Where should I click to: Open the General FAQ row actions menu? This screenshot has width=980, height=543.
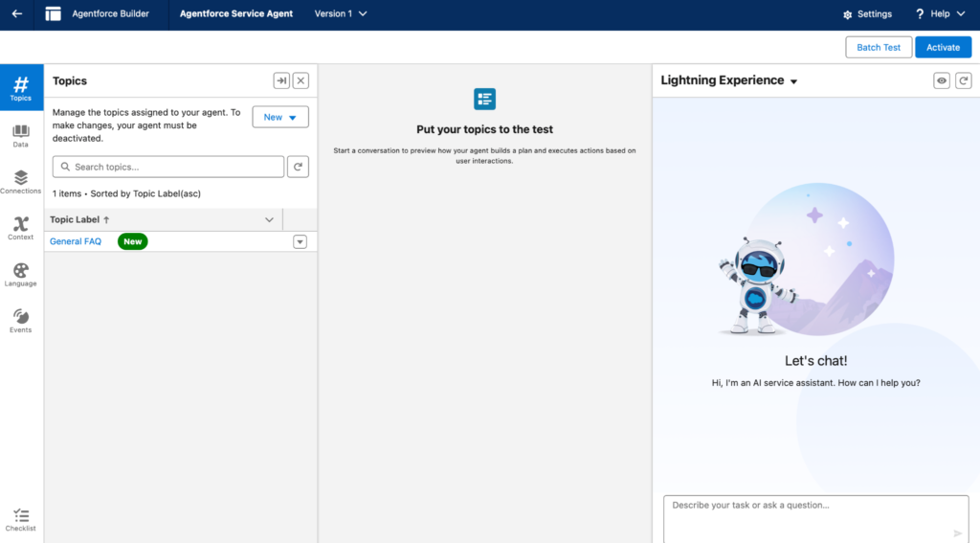pos(300,242)
